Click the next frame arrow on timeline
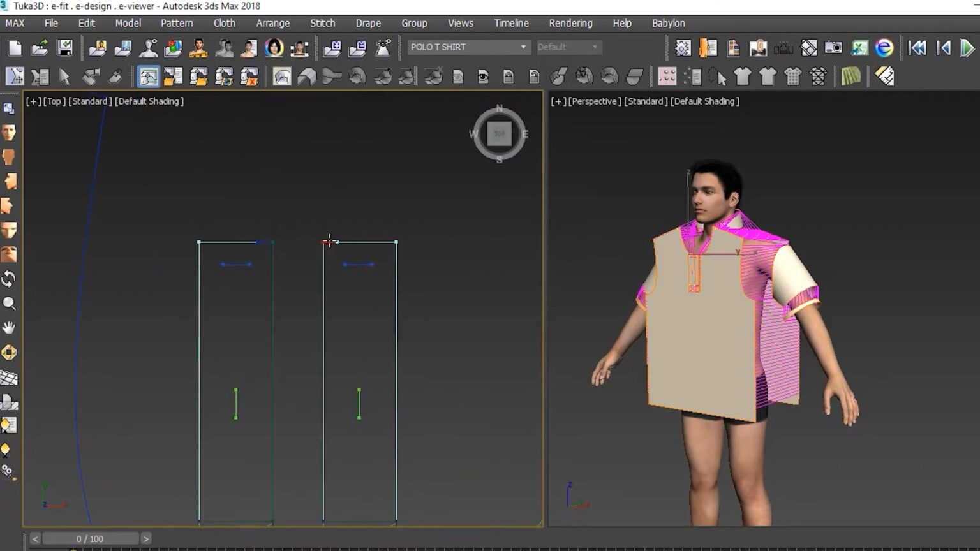Image resolution: width=980 pixels, height=551 pixels. [145, 538]
